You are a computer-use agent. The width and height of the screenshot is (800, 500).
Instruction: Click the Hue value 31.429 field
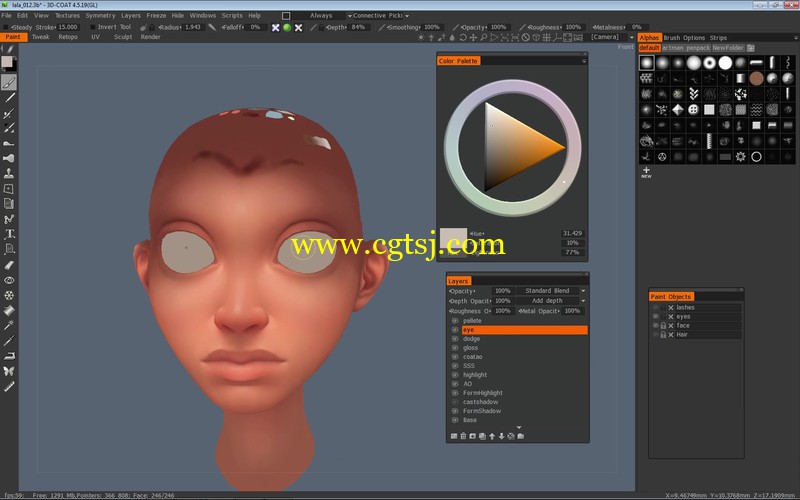coord(572,233)
